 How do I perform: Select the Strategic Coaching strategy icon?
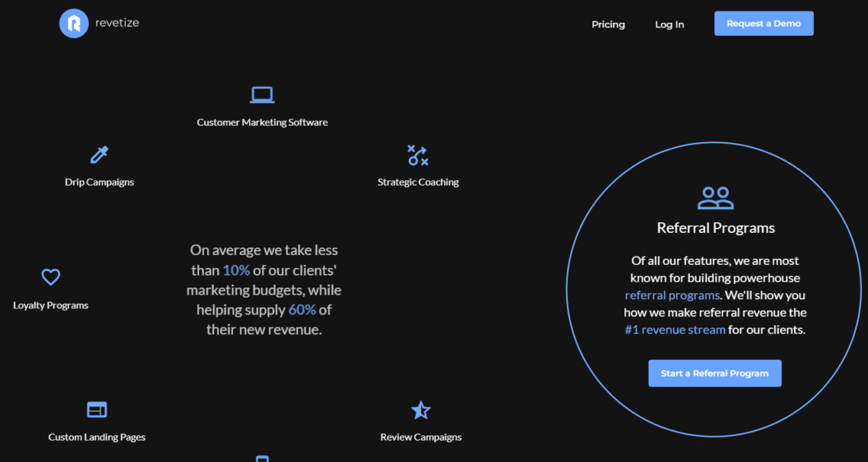[417, 155]
